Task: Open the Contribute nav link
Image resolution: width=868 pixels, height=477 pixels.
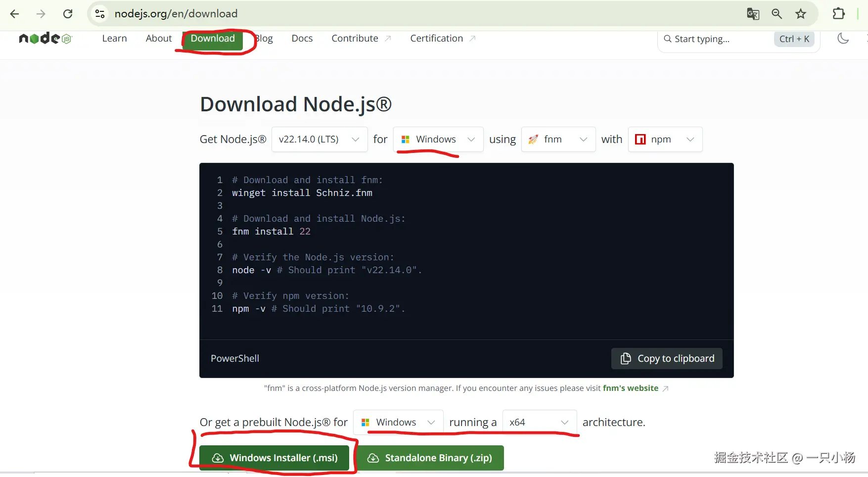Action: click(361, 39)
